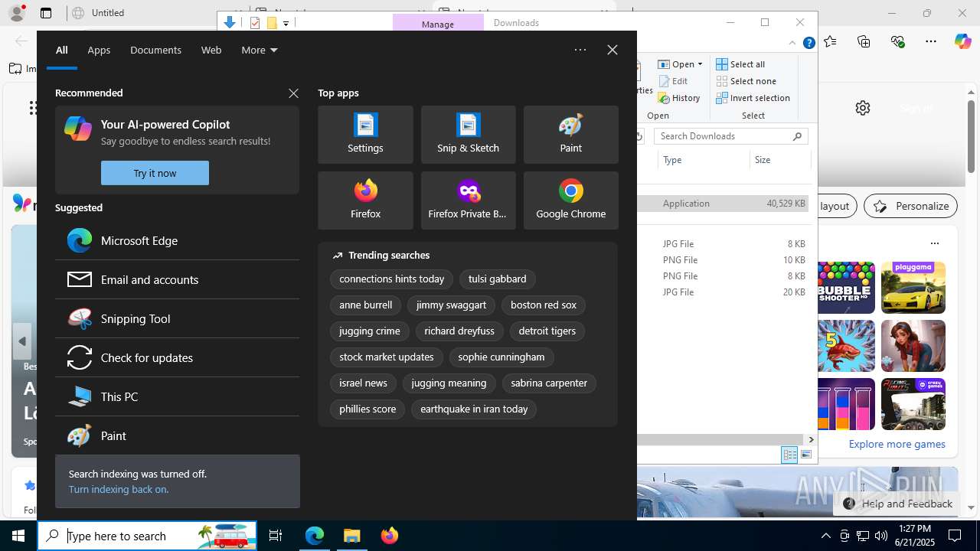The image size is (980, 551).
Task: Select Check for updates suggestion
Action: coord(177,357)
